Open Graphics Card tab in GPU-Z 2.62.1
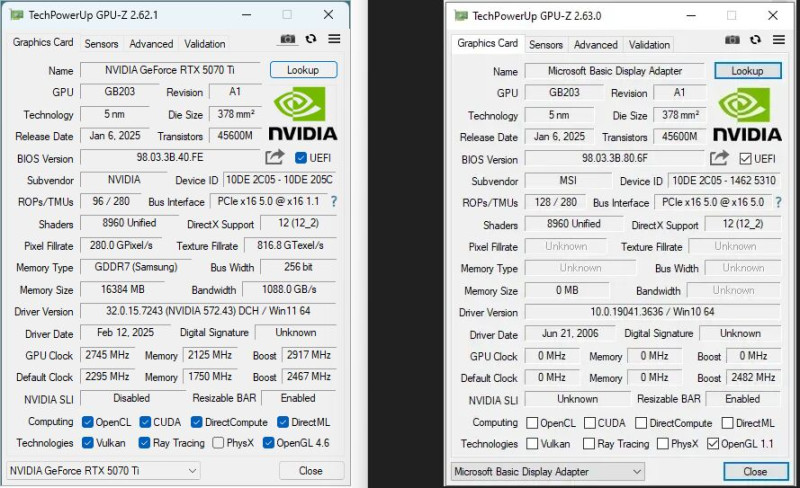This screenshot has height=488, width=800. (x=43, y=42)
